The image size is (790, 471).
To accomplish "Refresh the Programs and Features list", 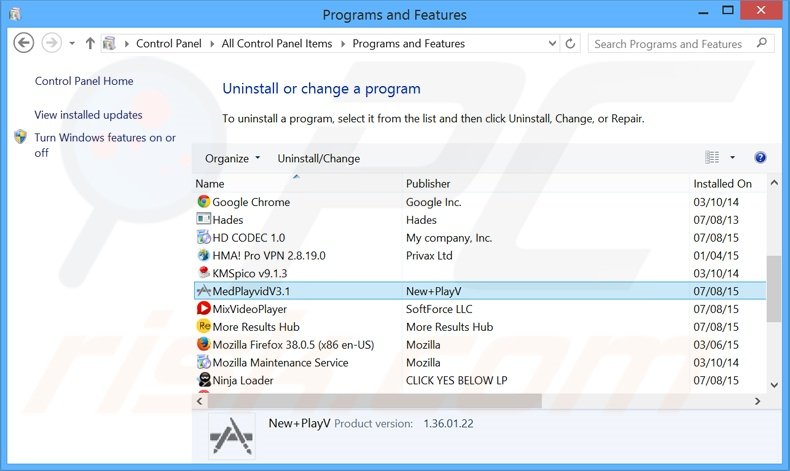I will [x=570, y=44].
